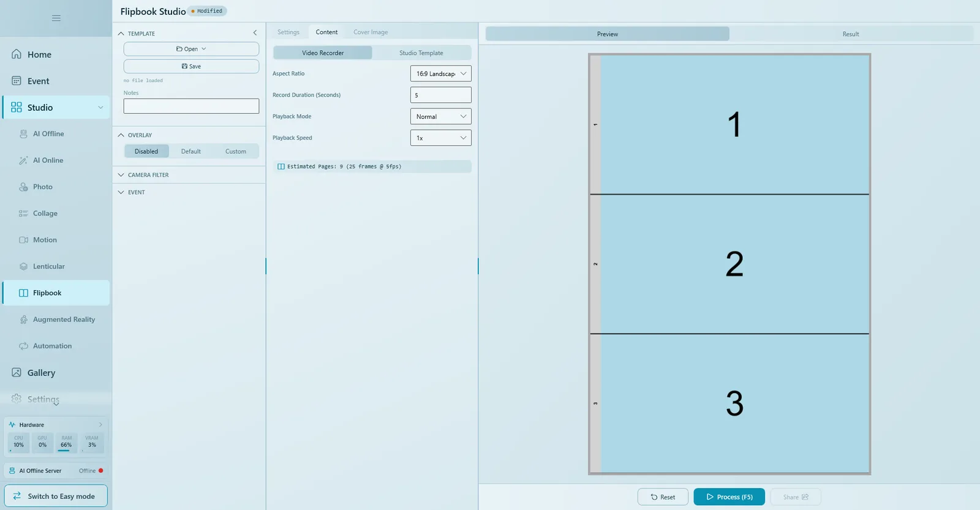Viewport: 980px width, 510px height.
Task: Select preview frame 1
Action: click(729, 124)
